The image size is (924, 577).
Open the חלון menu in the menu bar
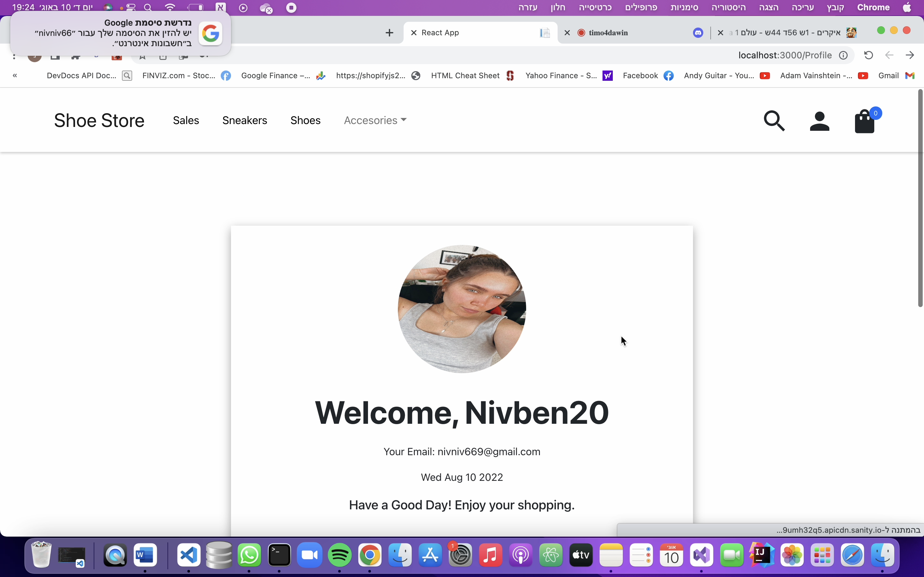tap(558, 8)
